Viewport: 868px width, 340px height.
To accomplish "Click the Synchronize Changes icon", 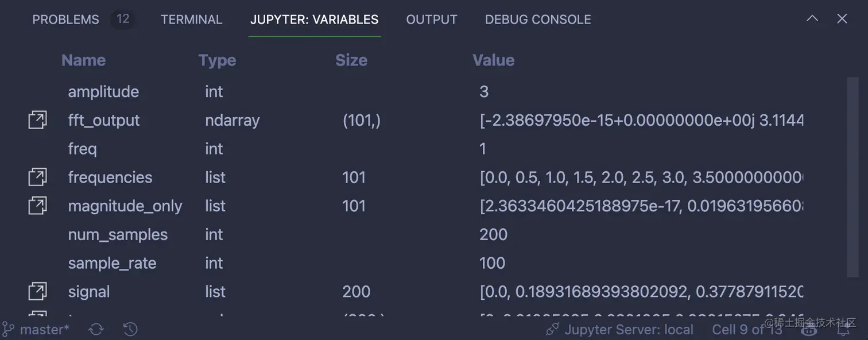I will pyautogui.click(x=95, y=329).
